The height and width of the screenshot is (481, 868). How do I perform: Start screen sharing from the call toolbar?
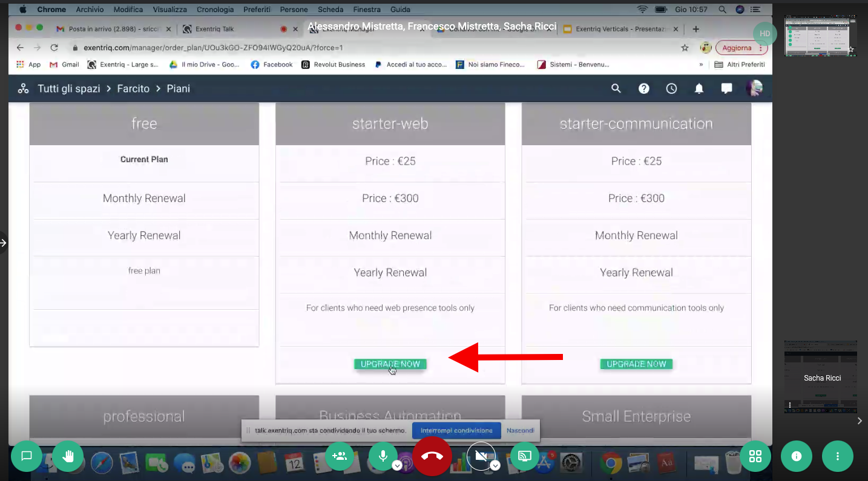tap(525, 456)
